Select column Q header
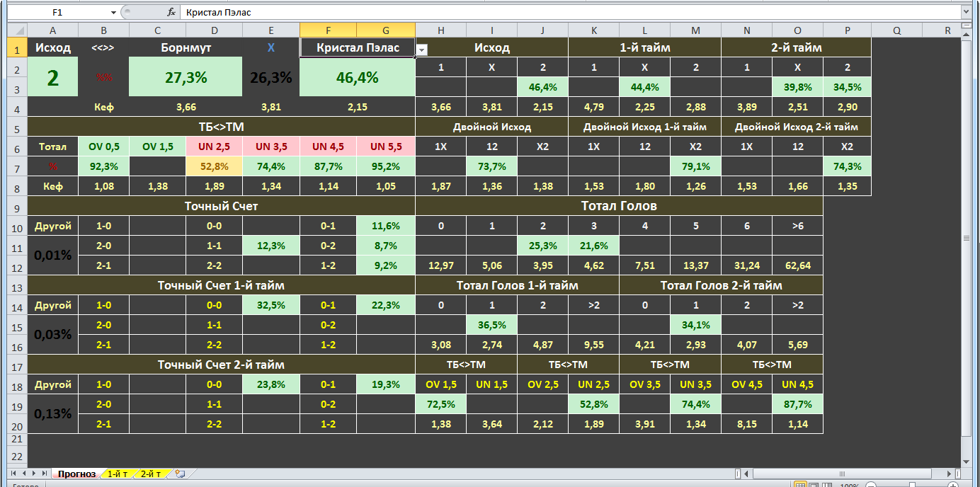Image resolution: width=980 pixels, height=487 pixels. click(897, 30)
